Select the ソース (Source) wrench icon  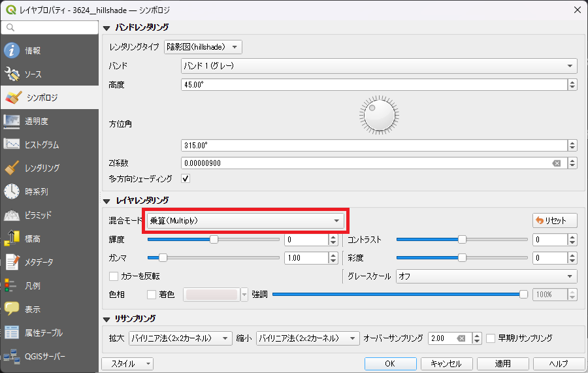tap(12, 74)
